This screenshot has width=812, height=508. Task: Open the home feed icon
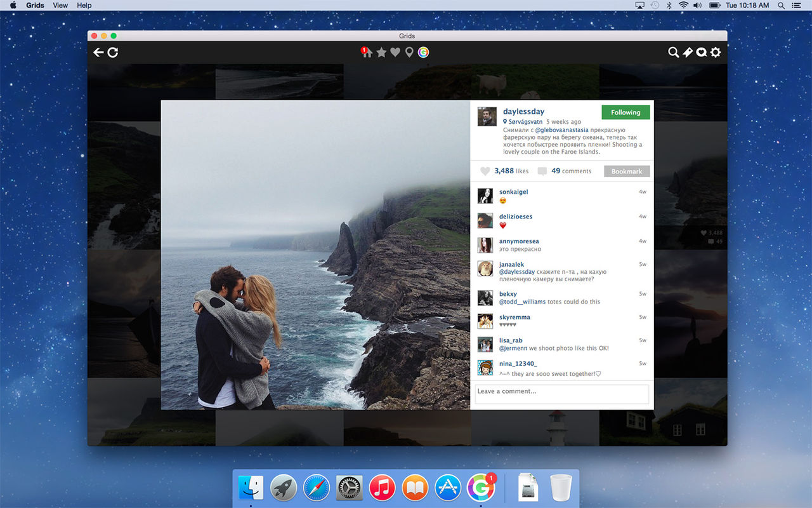(x=367, y=53)
